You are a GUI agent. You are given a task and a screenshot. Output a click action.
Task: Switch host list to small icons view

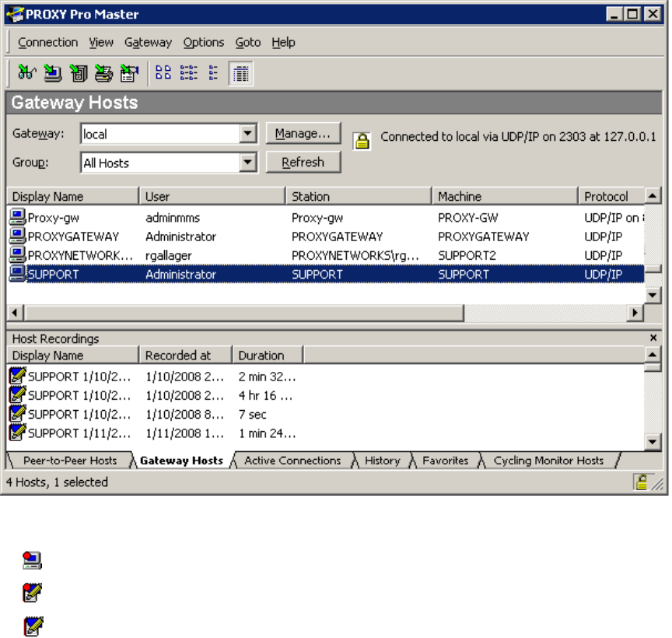coord(188,73)
